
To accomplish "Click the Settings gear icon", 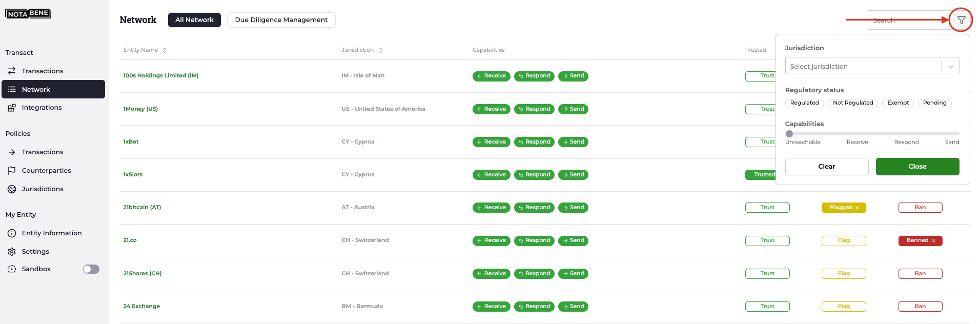I will point(12,252).
